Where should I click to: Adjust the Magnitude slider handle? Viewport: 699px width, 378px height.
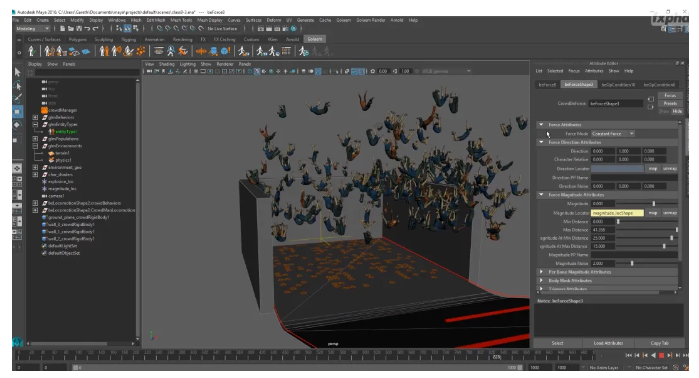coord(654,204)
